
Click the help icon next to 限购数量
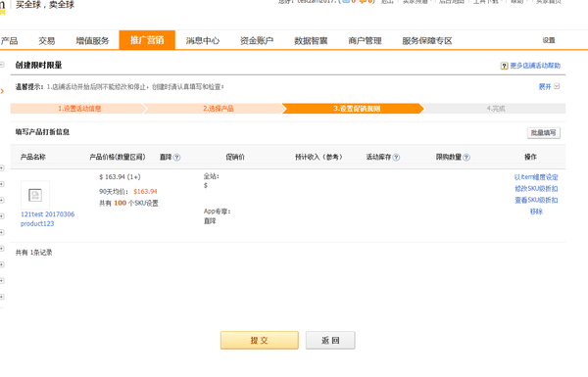point(466,158)
